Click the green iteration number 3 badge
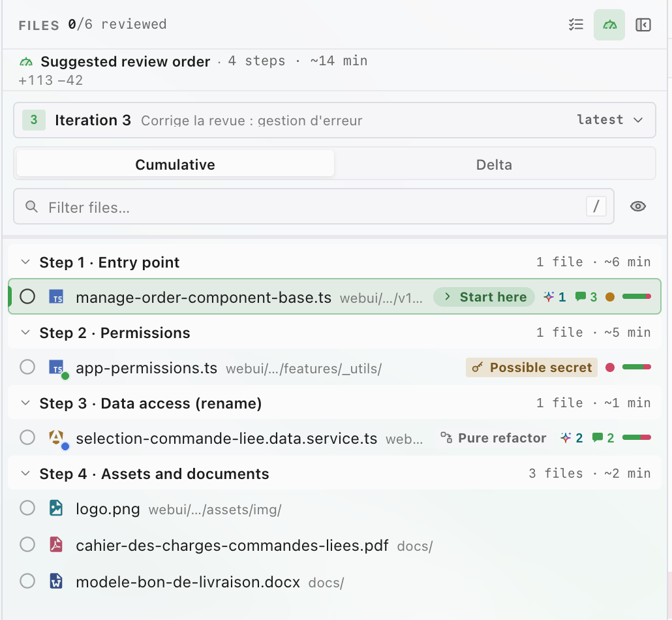The width and height of the screenshot is (672, 620). point(34,120)
